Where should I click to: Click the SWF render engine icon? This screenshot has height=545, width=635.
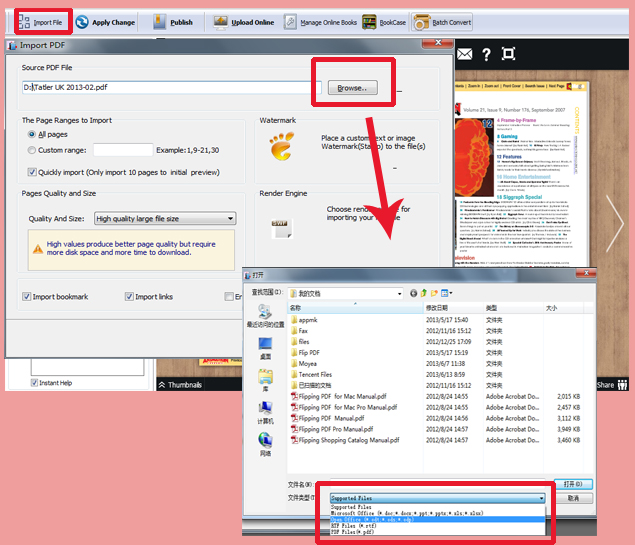point(282,229)
